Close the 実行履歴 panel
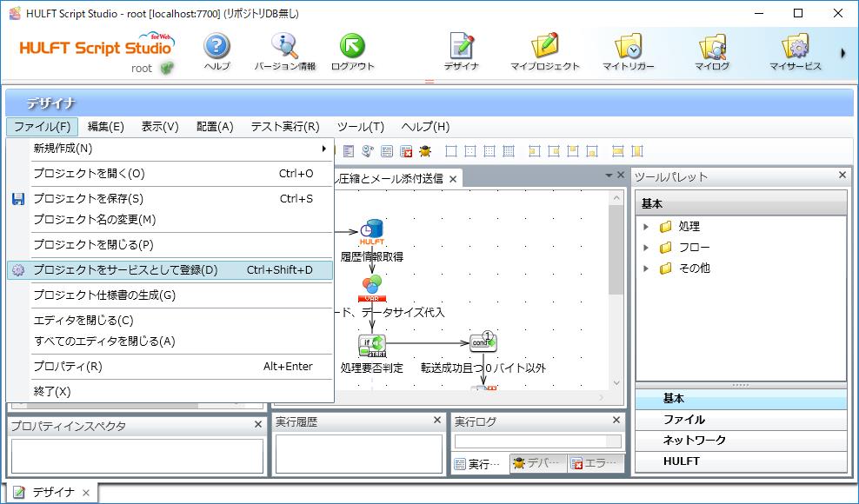The width and height of the screenshot is (859, 504). (x=437, y=421)
